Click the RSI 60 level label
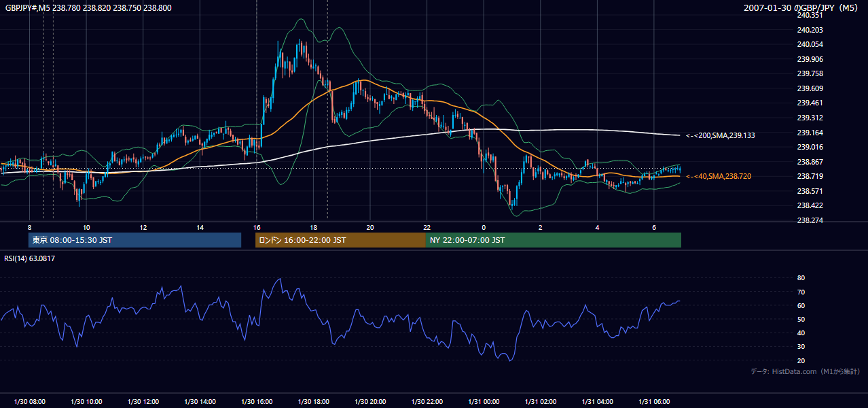Image resolution: width=868 pixels, height=408 pixels. [801, 305]
